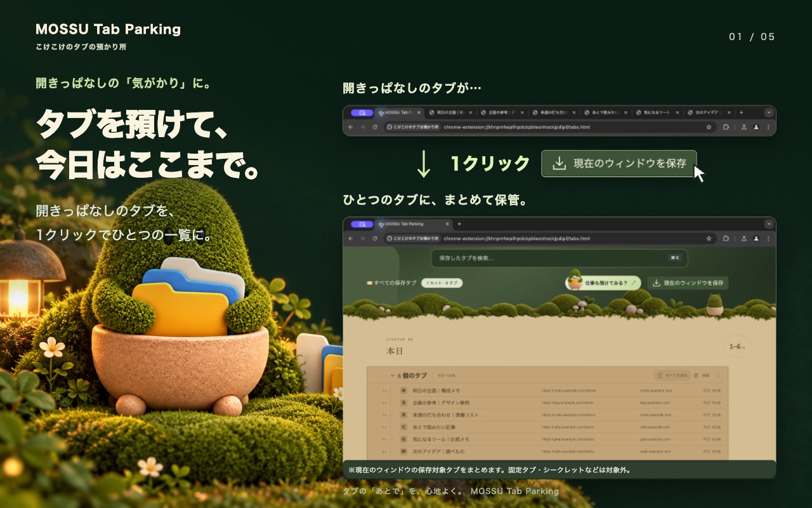This screenshot has height=508, width=812.
Task: Open saved tab 来週の打ち合わせ｜準備リスト
Action: tap(445, 415)
